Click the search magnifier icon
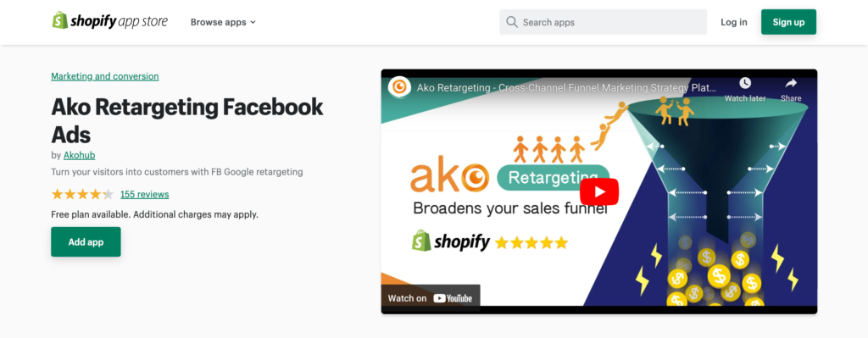 tap(512, 22)
